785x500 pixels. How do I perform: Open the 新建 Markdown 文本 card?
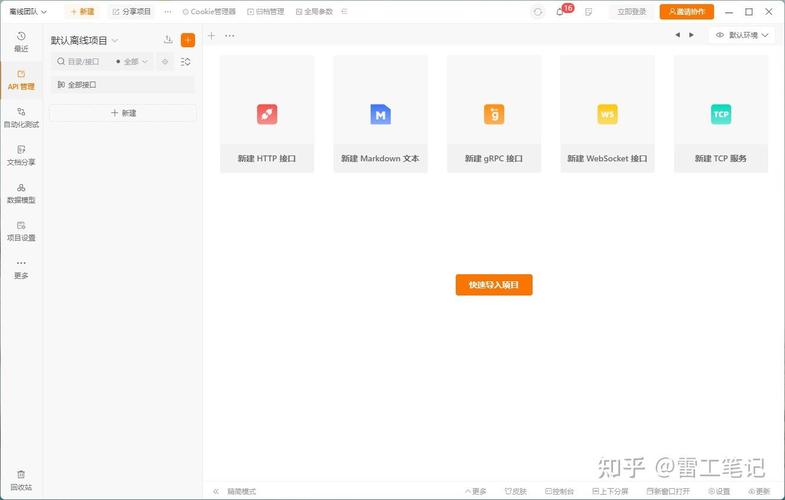(380, 114)
